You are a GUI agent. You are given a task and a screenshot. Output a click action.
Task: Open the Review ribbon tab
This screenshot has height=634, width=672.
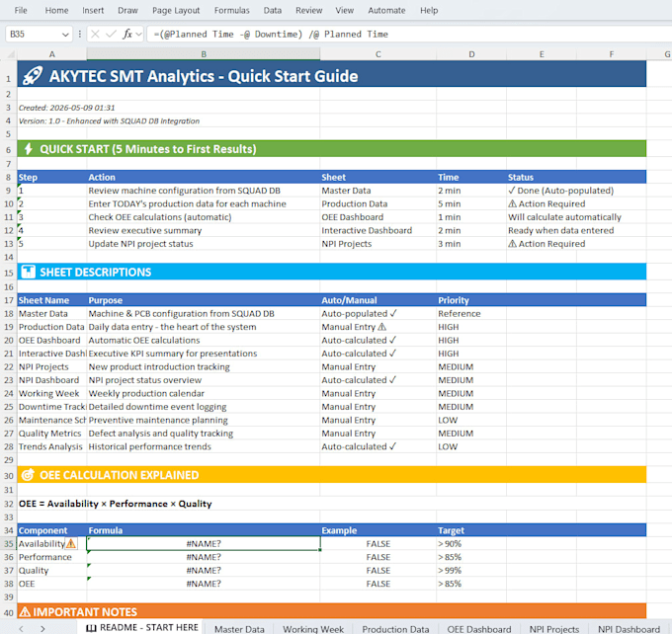tap(309, 10)
